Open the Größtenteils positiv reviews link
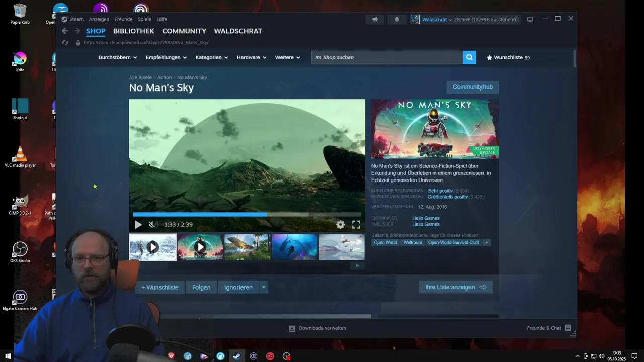This screenshot has height=362, width=644. click(448, 197)
